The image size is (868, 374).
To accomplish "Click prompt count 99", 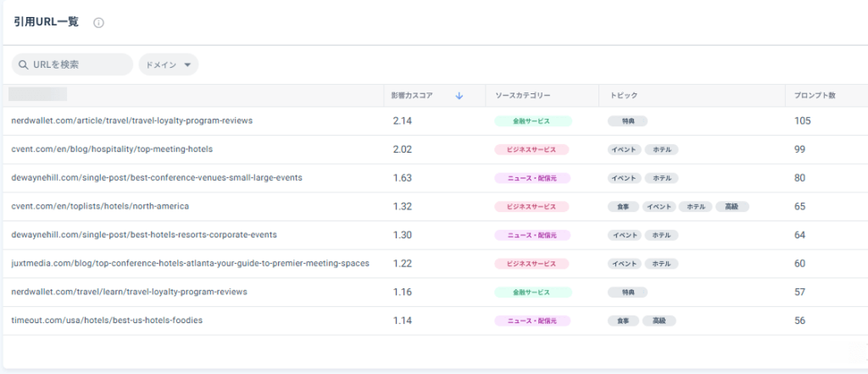I will 800,149.
